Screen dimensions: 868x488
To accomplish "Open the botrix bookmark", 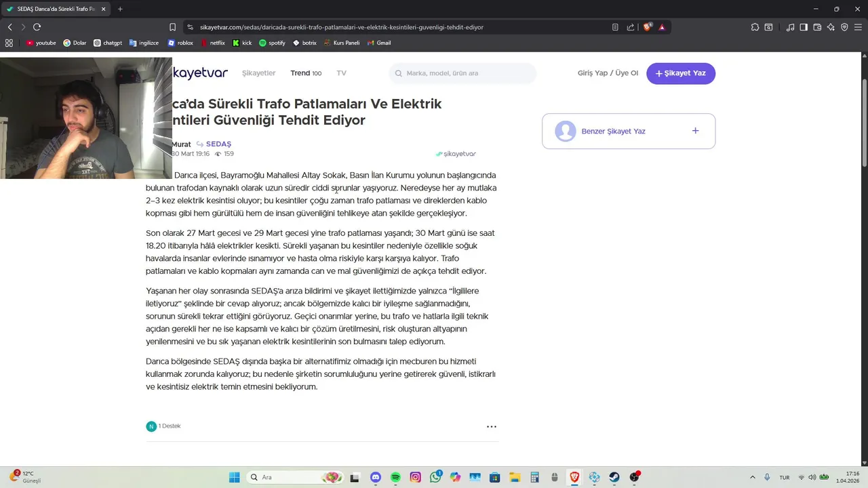I will coord(304,43).
